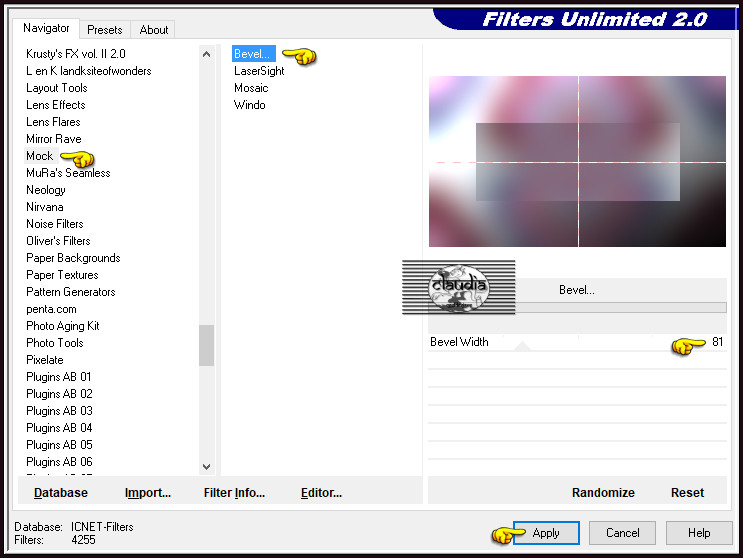Click the Import... button
Viewport: 743px width, 558px height.
(148, 493)
